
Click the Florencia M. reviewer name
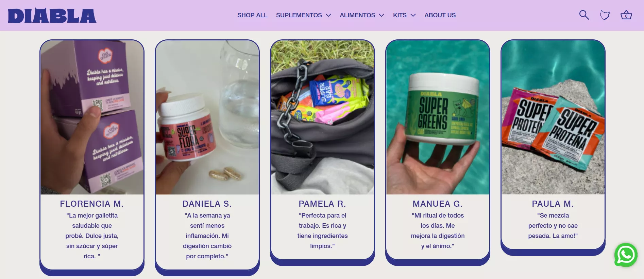(x=92, y=204)
